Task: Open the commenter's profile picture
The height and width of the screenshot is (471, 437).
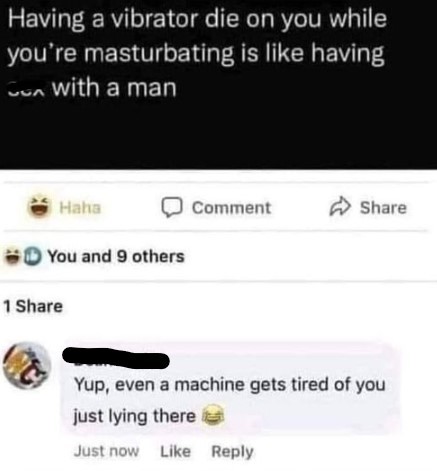Action: pyautogui.click(x=27, y=365)
